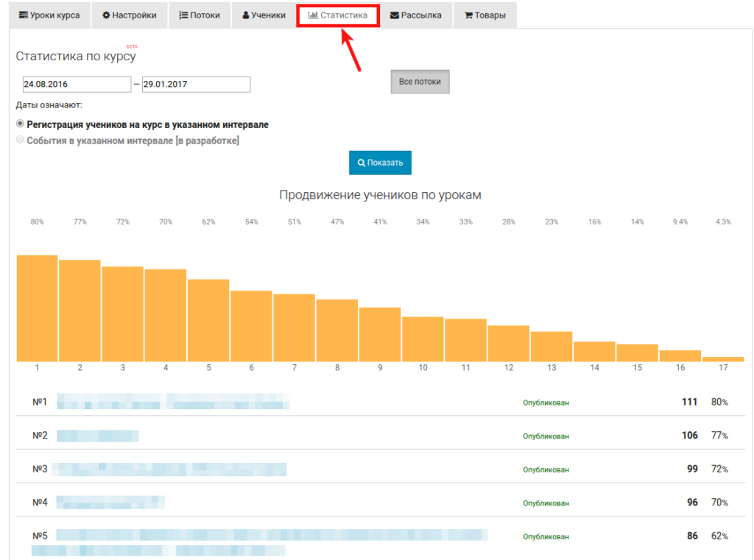Screen dimensions: 754x560
Task: Click the person icon on Ученики tab
Action: click(246, 15)
